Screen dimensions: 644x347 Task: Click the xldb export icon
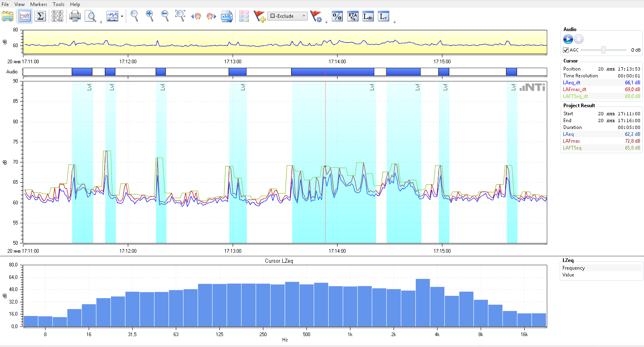227,17
